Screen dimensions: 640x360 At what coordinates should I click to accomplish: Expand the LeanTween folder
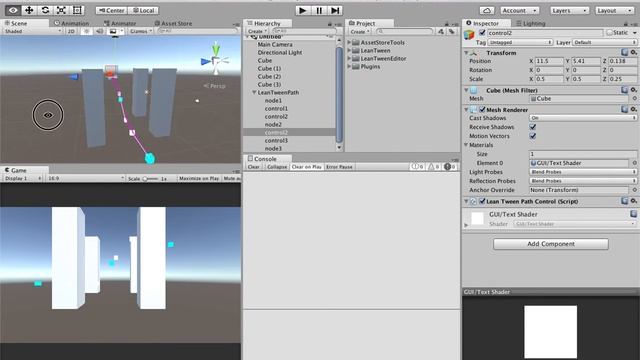pos(349,51)
